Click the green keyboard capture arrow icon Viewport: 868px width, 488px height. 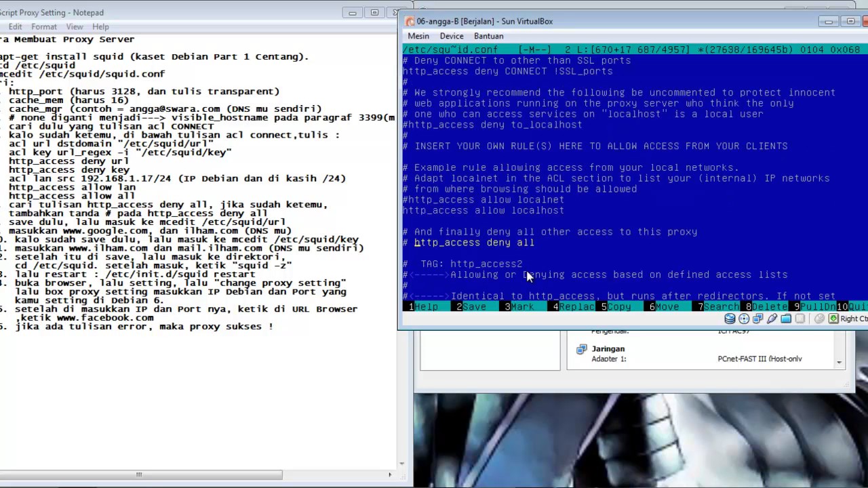[833, 319]
